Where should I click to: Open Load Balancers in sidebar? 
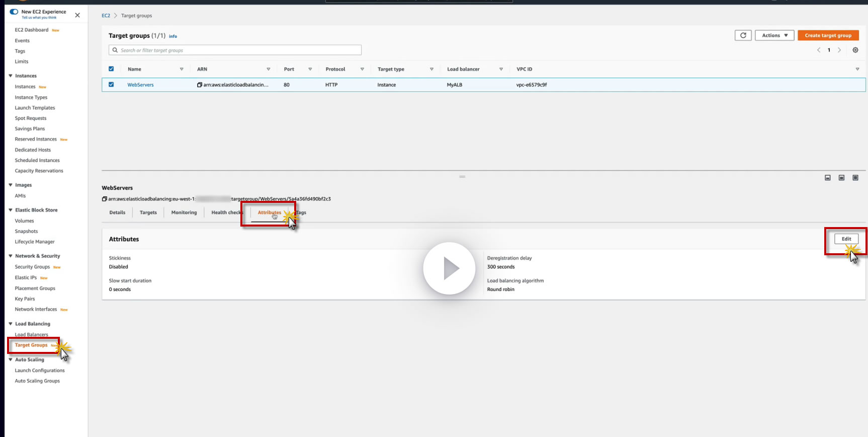(x=32, y=334)
